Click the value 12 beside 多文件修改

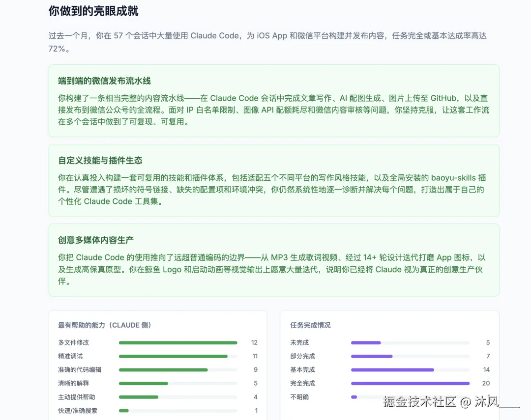pos(254,342)
